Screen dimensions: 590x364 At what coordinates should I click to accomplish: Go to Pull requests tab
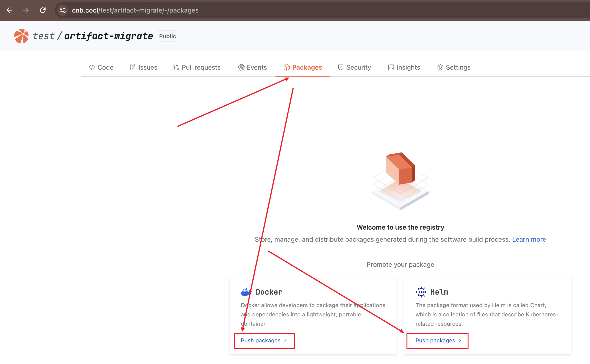coord(197,67)
